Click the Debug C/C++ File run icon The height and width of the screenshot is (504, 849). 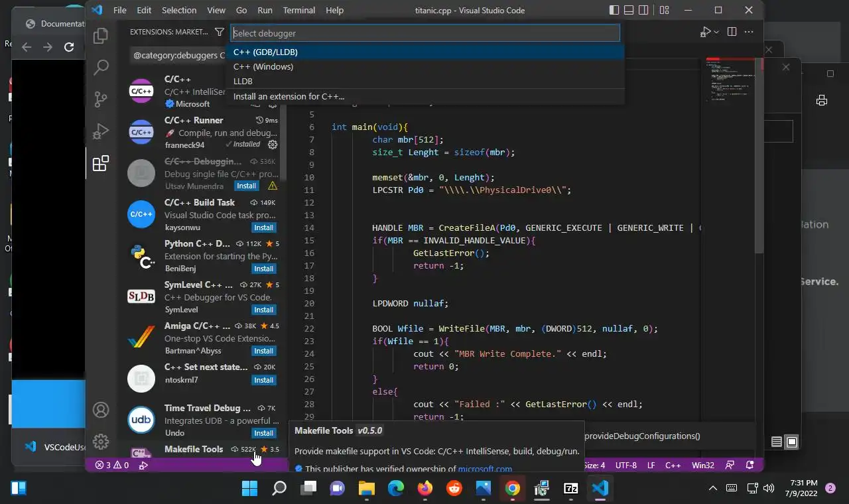[706, 32]
